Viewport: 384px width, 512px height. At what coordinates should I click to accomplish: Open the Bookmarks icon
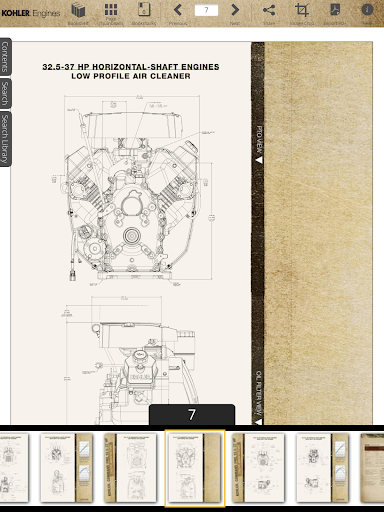click(x=144, y=10)
